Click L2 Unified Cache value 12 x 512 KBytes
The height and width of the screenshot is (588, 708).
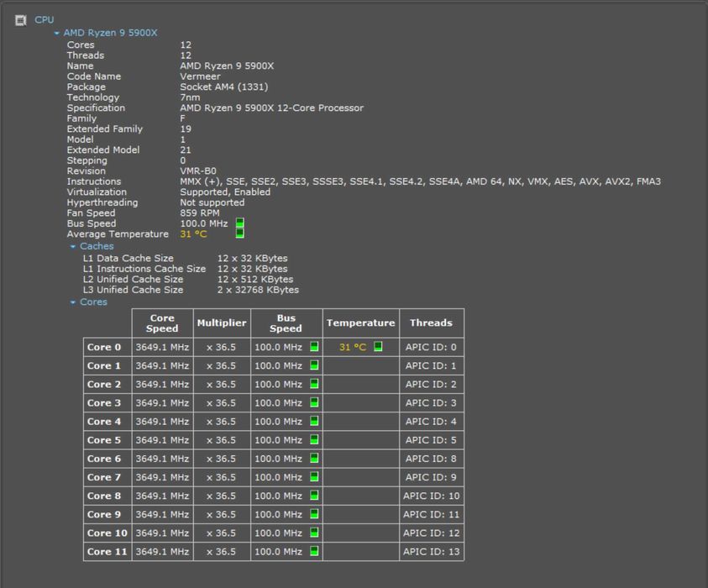coord(255,279)
